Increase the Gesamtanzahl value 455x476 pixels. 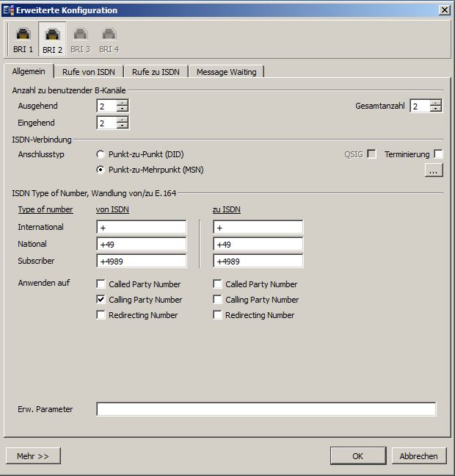436,103
